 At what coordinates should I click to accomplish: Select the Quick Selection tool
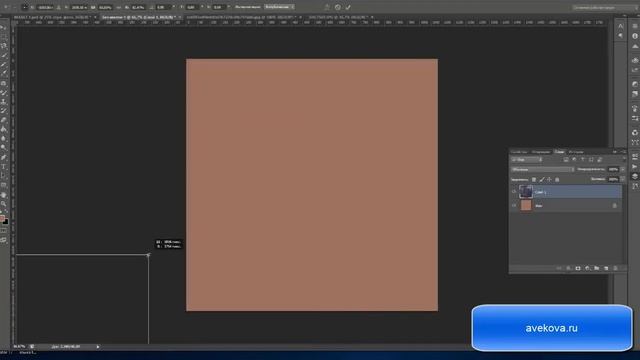pyautogui.click(x=4, y=55)
